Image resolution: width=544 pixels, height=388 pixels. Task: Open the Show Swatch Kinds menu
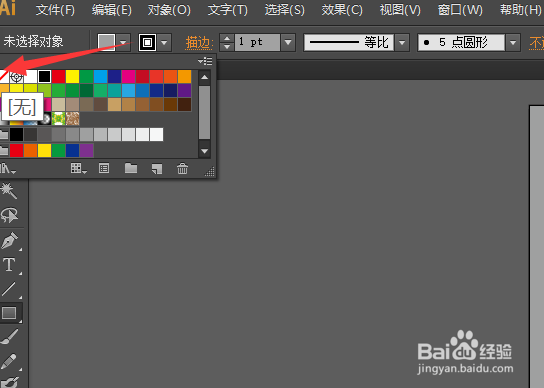(x=79, y=169)
